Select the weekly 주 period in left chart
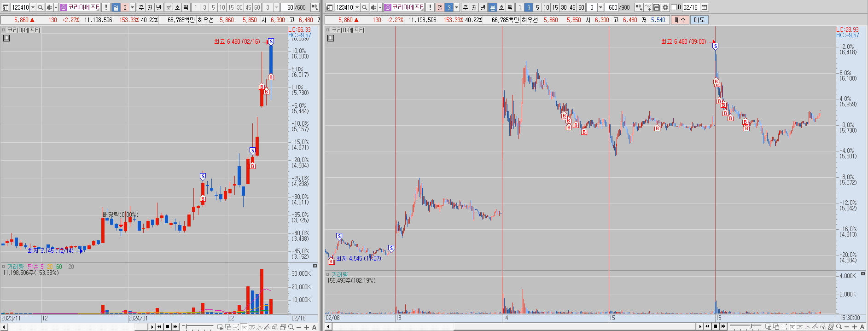 click(x=141, y=7)
